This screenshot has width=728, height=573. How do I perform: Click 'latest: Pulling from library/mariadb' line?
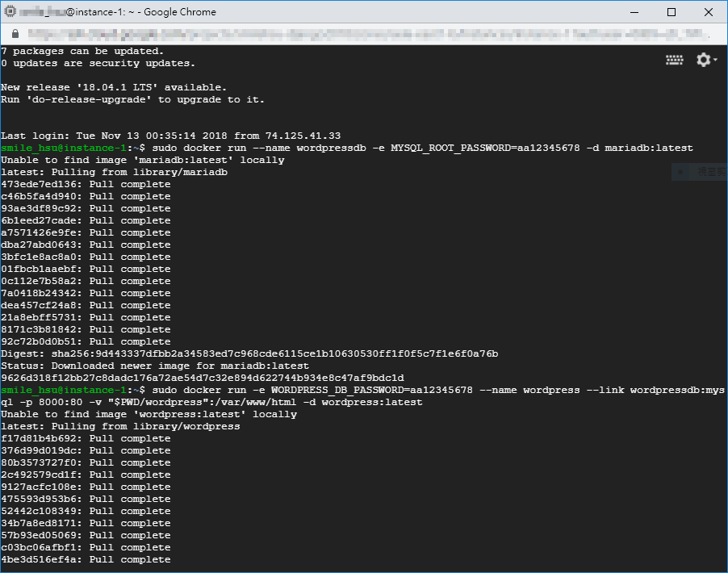click(114, 172)
